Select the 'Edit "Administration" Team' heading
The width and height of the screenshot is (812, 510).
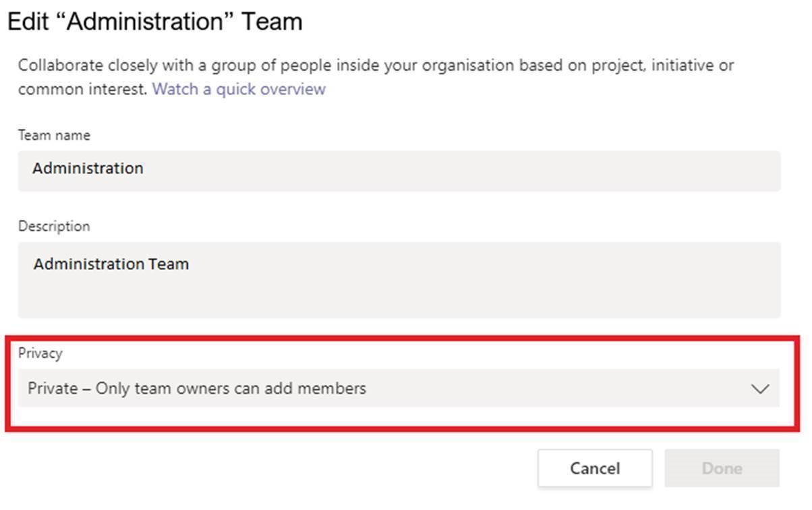pos(154,22)
